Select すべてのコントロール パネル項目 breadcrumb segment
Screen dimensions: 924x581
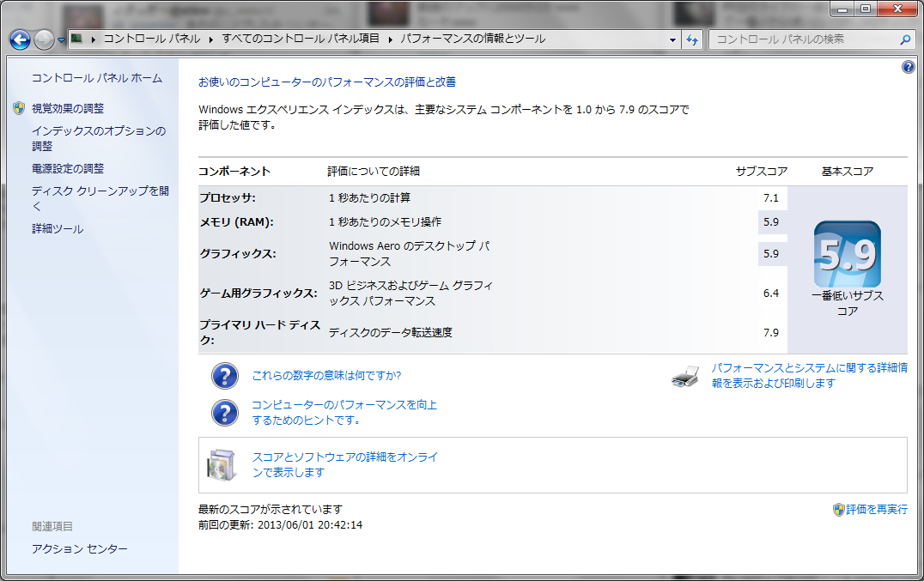pos(301,39)
